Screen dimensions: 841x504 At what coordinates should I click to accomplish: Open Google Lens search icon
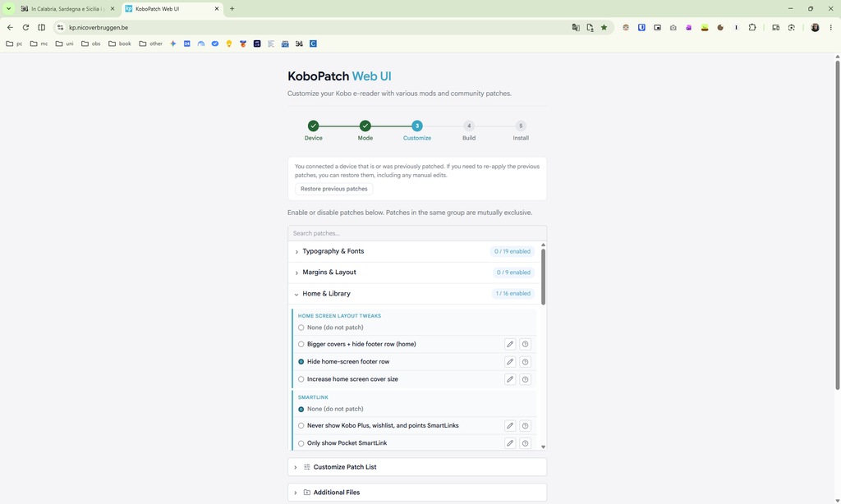pos(792,27)
